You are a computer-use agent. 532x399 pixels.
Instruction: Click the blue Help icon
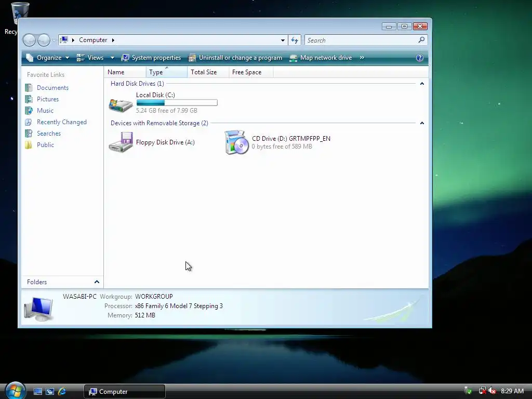point(420,58)
